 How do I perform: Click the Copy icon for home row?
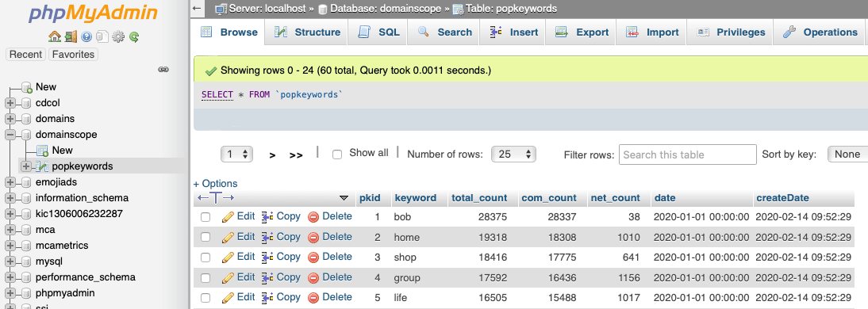[x=268, y=237]
